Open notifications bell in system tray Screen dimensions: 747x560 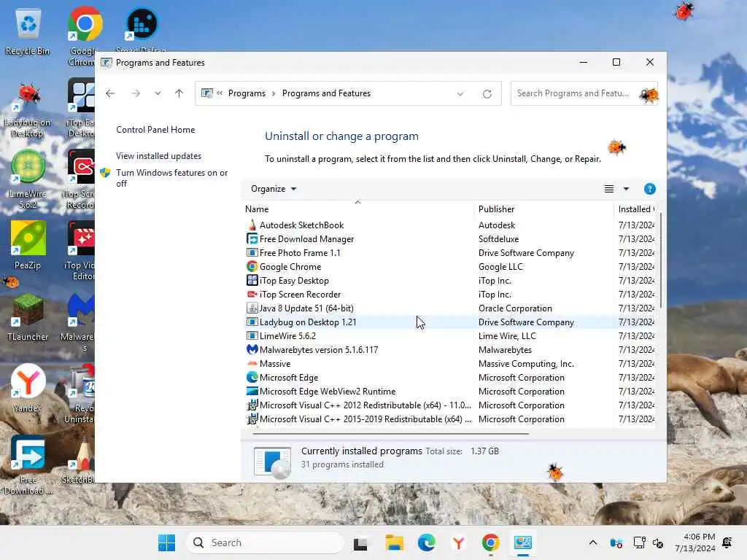(x=727, y=542)
